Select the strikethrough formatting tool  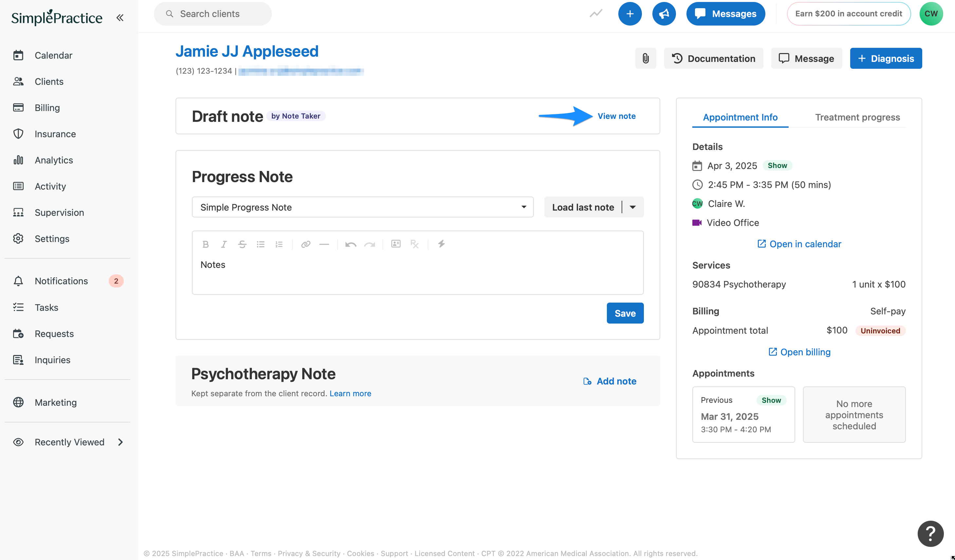coord(242,244)
